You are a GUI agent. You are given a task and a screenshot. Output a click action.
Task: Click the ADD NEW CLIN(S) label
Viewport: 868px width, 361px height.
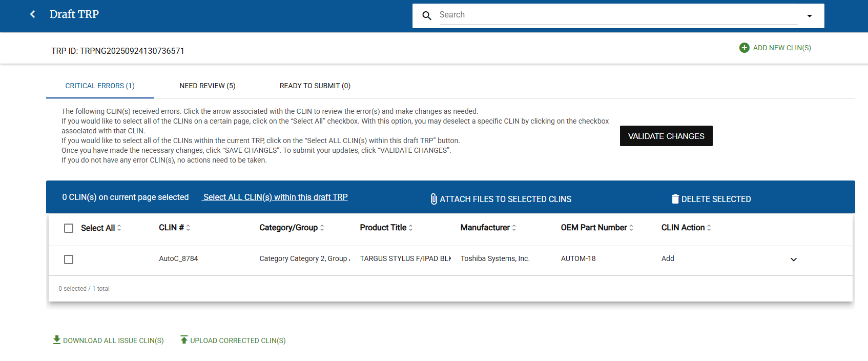click(782, 48)
